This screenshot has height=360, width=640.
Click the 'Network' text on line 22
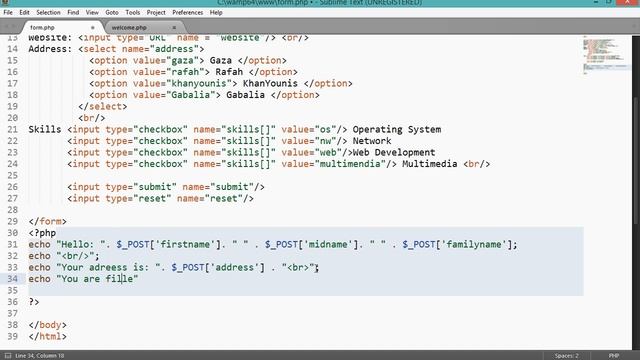pyautogui.click(x=372, y=141)
